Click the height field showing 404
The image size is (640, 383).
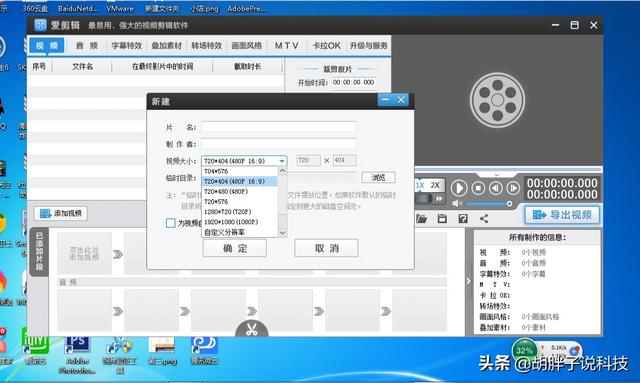point(344,160)
